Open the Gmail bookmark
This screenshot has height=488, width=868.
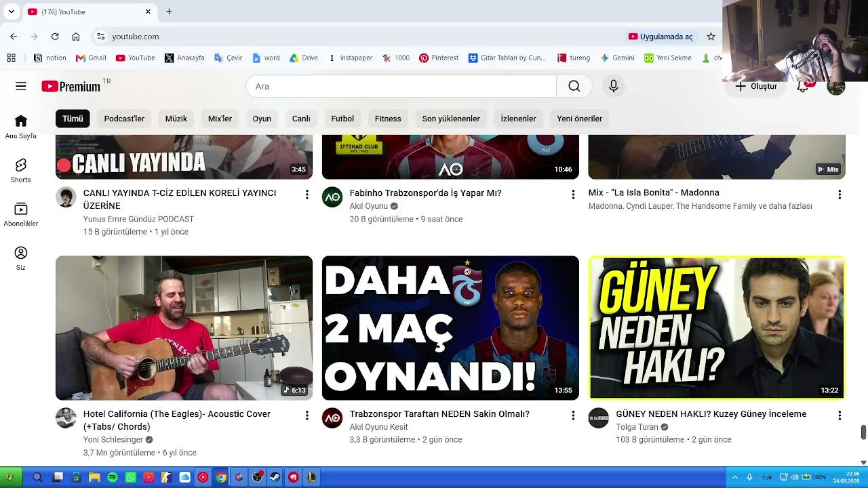[91, 58]
